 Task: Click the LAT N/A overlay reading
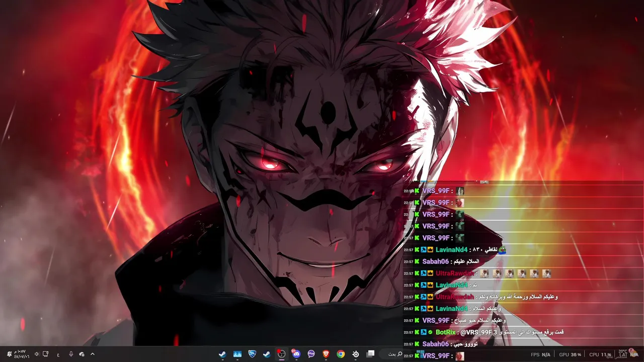click(x=628, y=355)
